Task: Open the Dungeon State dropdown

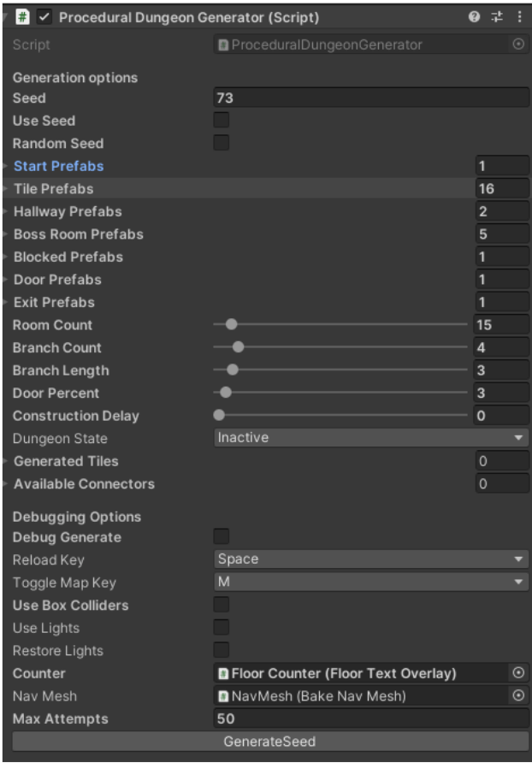Action: point(370,438)
